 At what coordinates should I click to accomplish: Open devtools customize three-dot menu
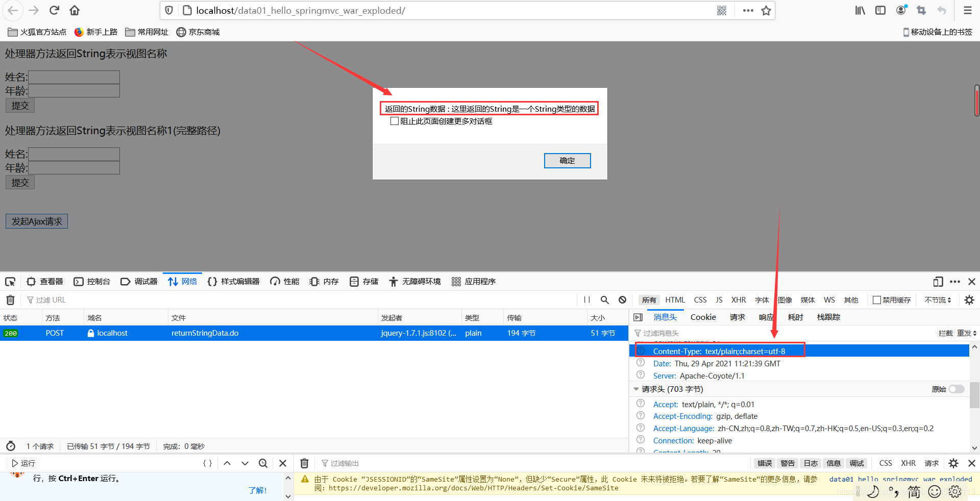[955, 282]
